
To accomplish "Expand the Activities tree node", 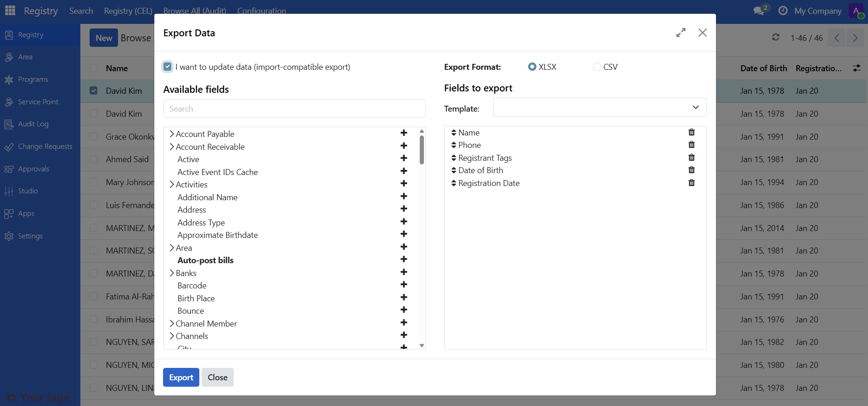I will click(x=172, y=184).
